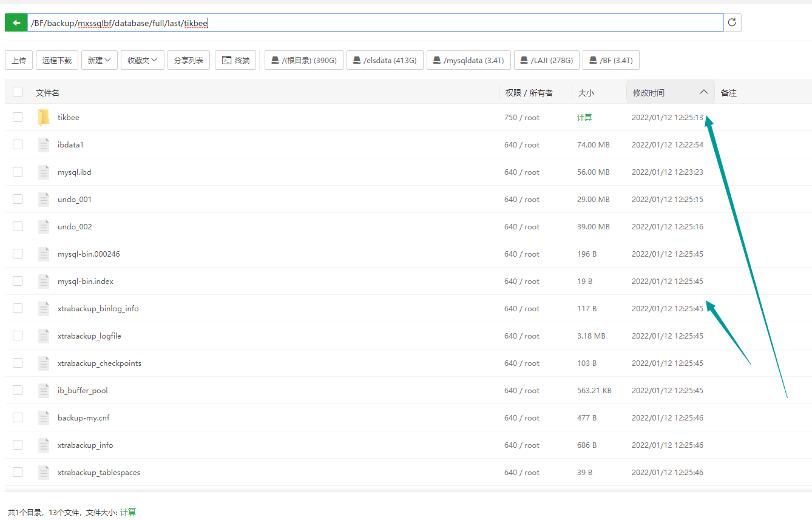Click the ibdata1 file icon
The height and width of the screenshot is (520, 812).
pyautogui.click(x=43, y=144)
